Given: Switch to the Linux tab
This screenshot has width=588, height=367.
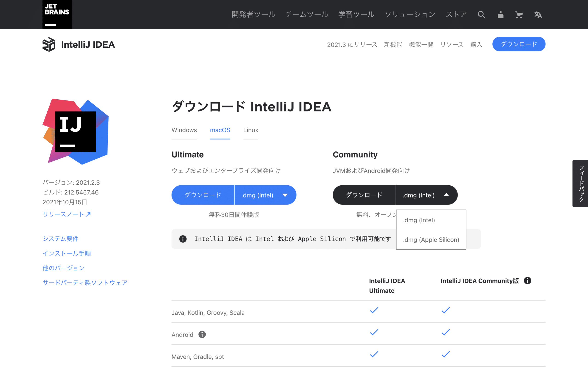Looking at the screenshot, I should pyautogui.click(x=251, y=130).
